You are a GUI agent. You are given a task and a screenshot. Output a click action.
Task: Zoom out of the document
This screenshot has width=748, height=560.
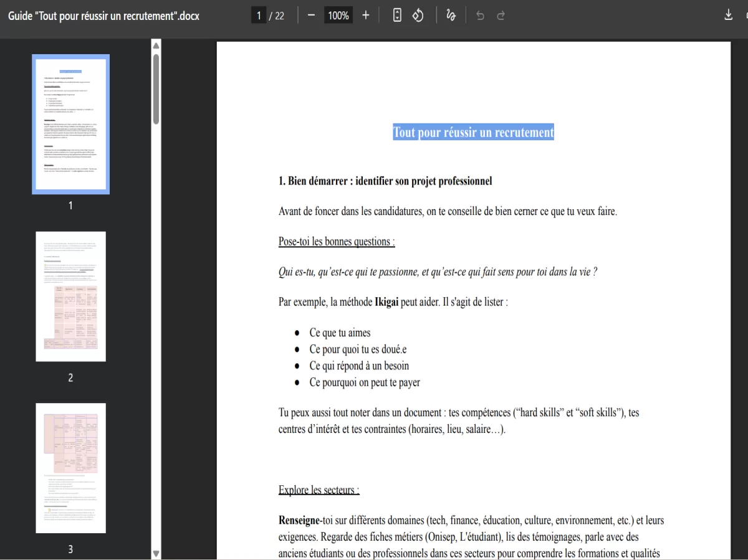pos(311,15)
